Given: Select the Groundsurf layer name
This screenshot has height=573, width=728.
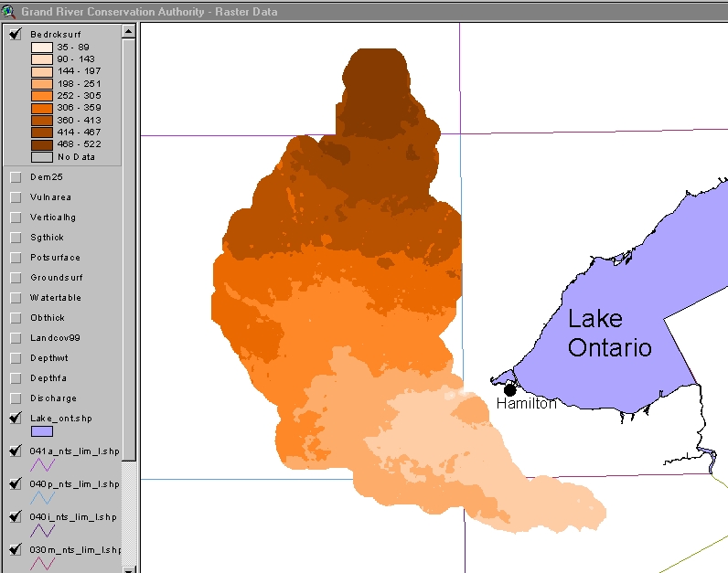Looking at the screenshot, I should [x=56, y=278].
